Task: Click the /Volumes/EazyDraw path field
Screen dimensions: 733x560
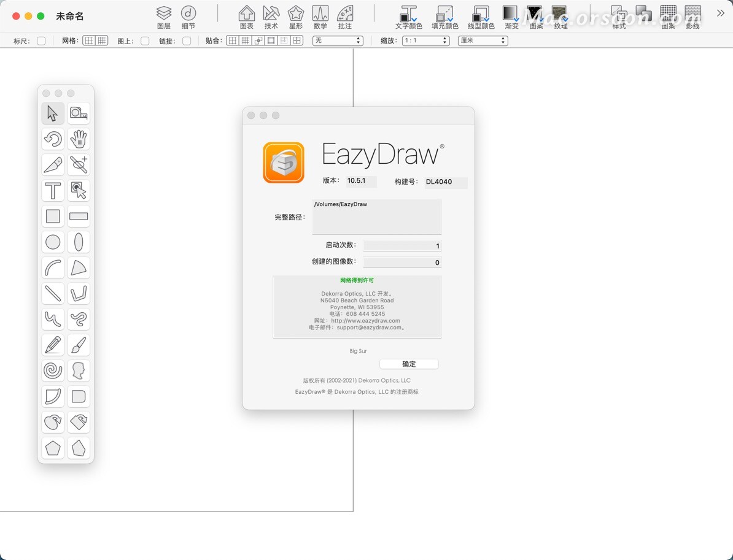Action: (x=377, y=217)
